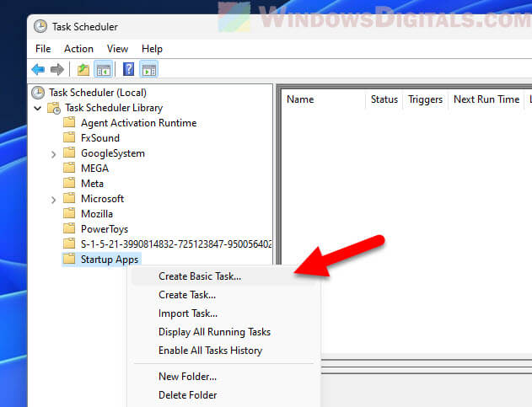Select the PowerToys tree item label
Image resolution: width=532 pixels, height=407 pixels.
(105, 229)
